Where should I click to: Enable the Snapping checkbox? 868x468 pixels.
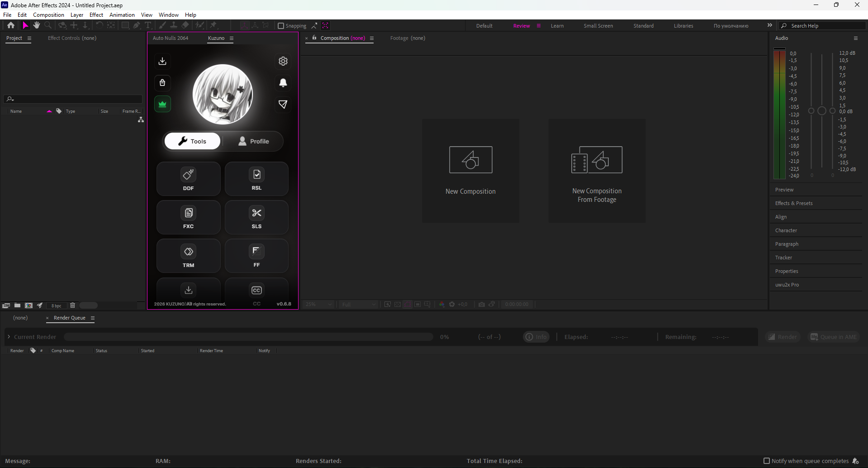(x=281, y=26)
